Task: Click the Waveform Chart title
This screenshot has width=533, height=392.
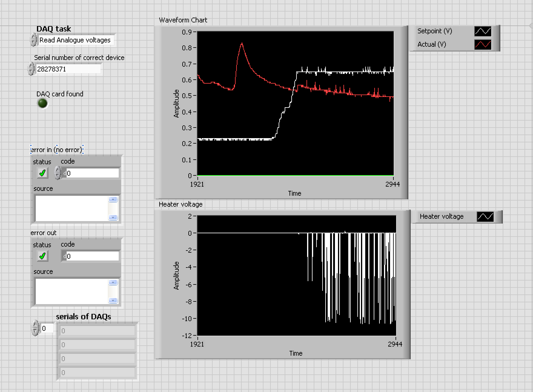Action: [x=183, y=20]
